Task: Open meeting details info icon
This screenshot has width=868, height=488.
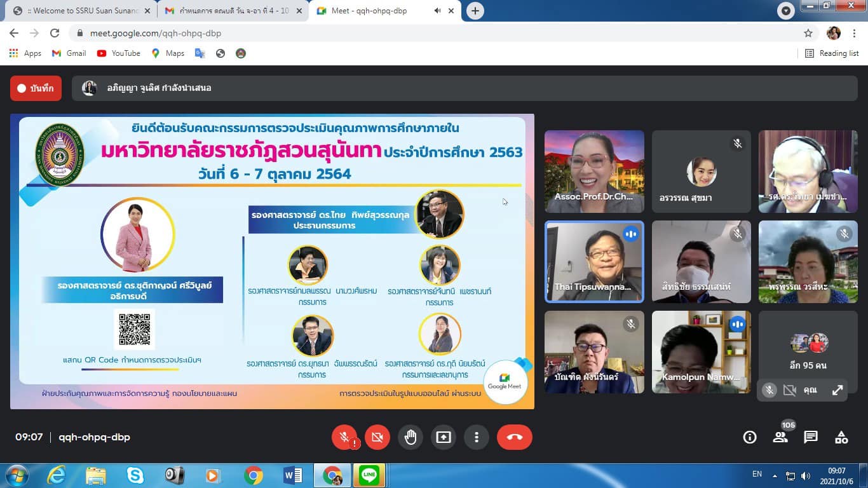Action: [750, 437]
